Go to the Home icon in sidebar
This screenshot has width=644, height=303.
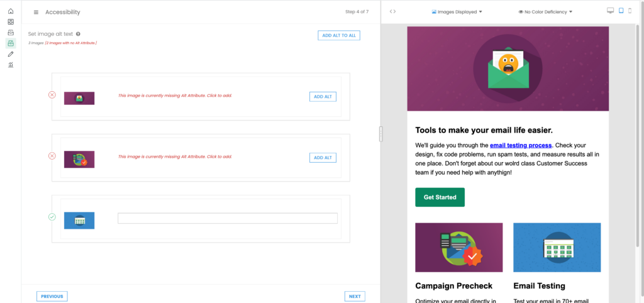pos(11,11)
